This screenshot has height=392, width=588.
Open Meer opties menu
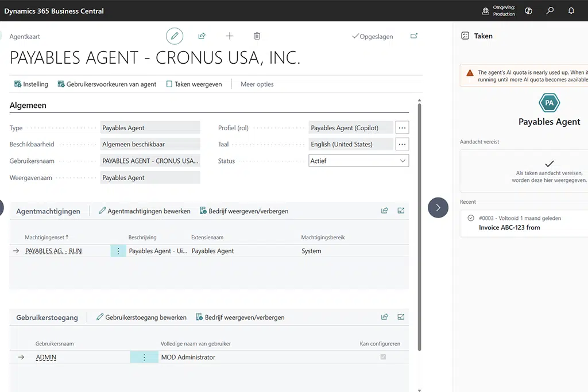click(x=257, y=84)
